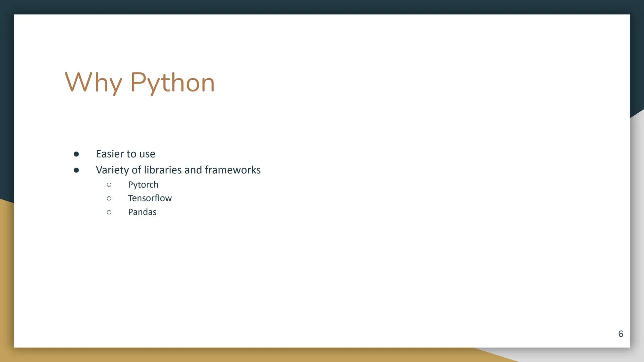The height and width of the screenshot is (362, 644).
Task: Click the word "Python" in the title
Action: (173, 82)
